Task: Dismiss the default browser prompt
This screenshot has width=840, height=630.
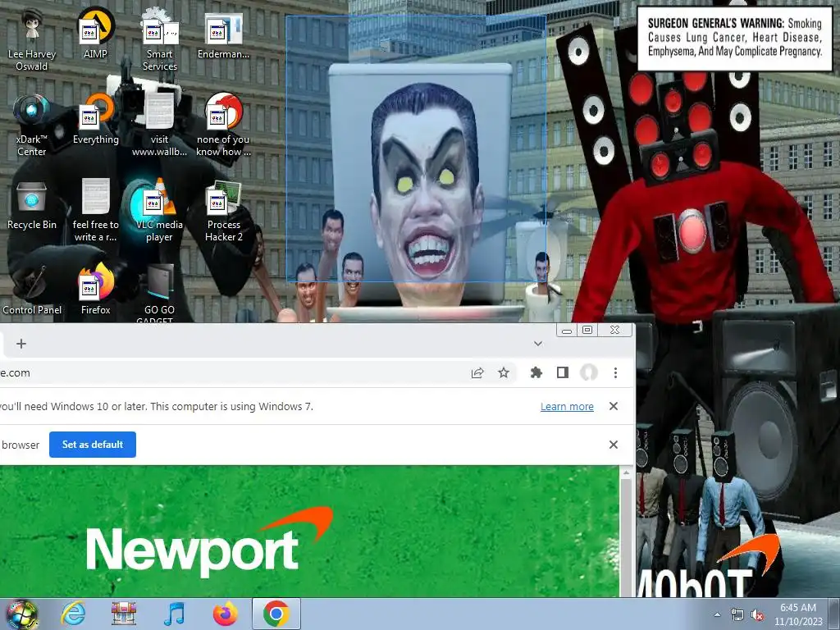Action: 614,445
